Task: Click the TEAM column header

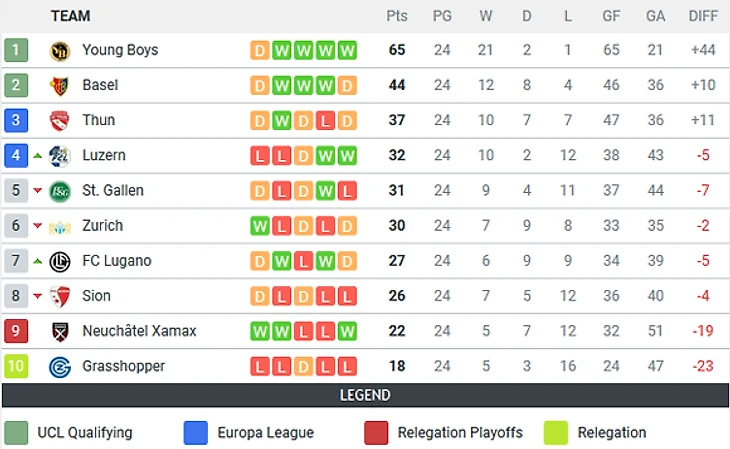Action: 70,16
